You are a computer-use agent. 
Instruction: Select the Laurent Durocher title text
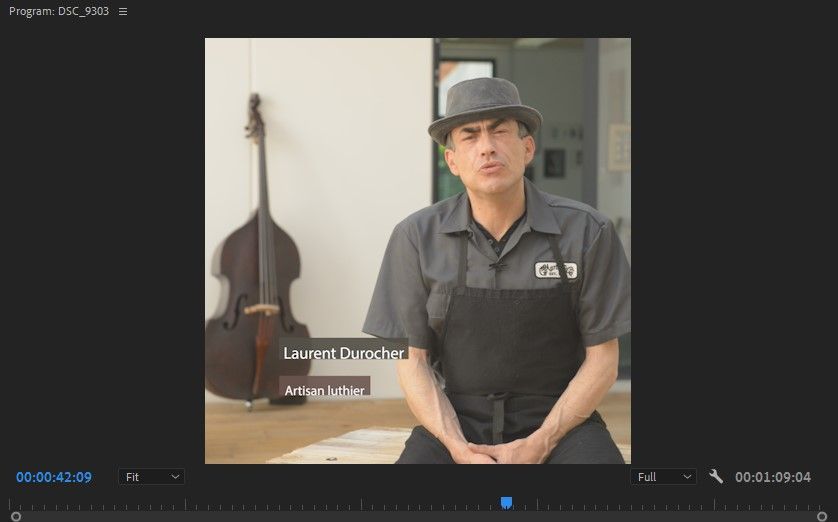click(344, 353)
